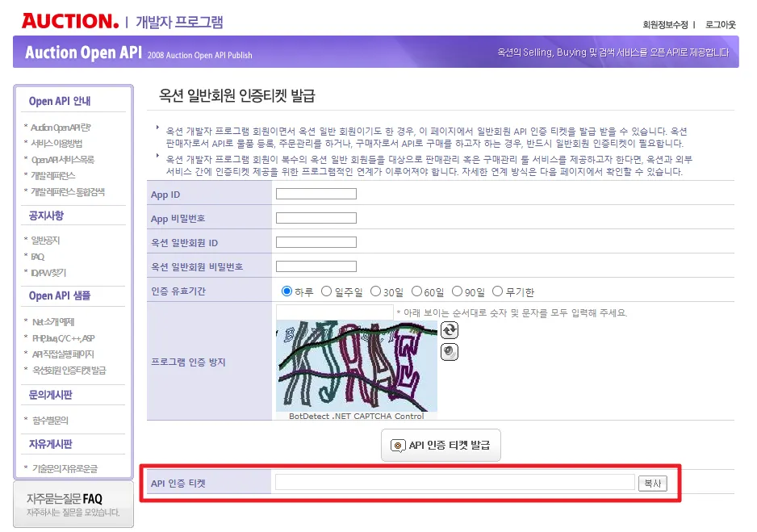Pick the 90일 validity option

(x=457, y=291)
